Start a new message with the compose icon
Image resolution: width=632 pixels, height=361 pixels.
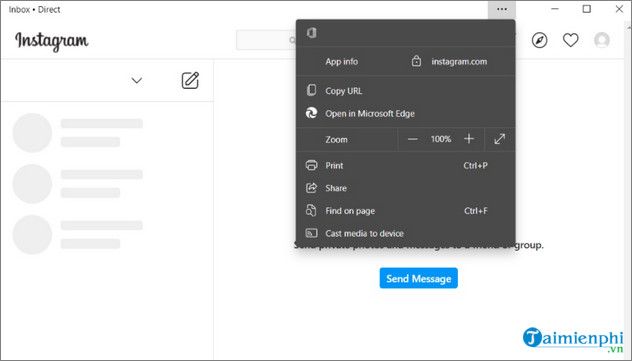point(190,81)
